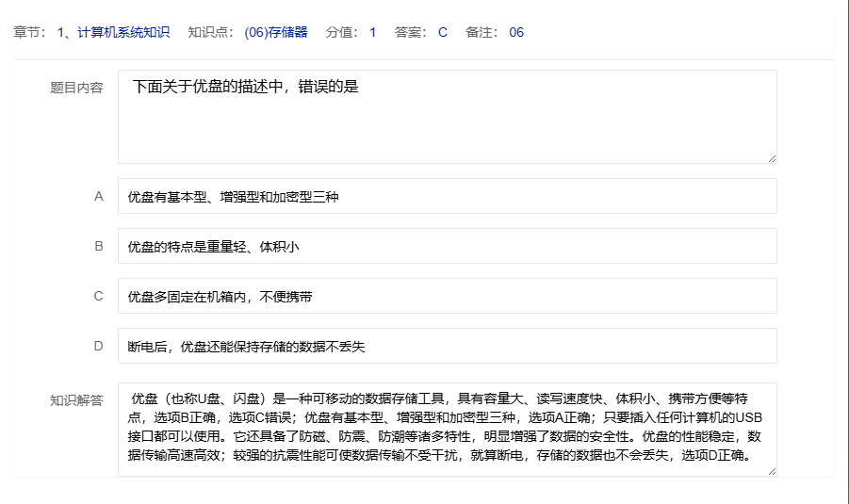Screen dimensions: 849x504
Task: Grab the resize handle of 知识解答 text area
Action: [x=772, y=471]
